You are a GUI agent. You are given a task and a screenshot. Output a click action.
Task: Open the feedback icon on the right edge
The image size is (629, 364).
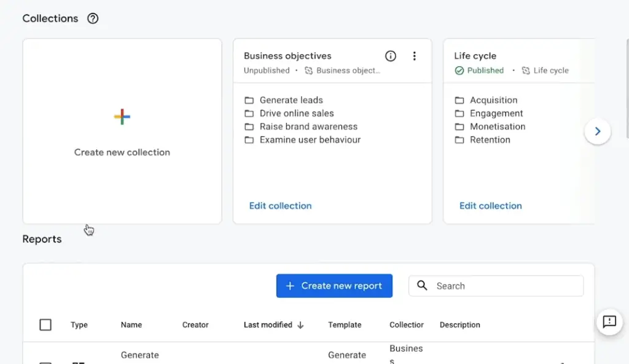(x=609, y=322)
